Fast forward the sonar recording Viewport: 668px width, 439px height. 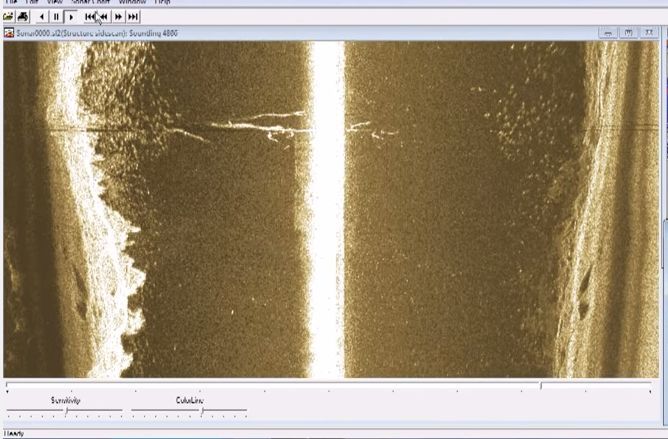(x=118, y=17)
